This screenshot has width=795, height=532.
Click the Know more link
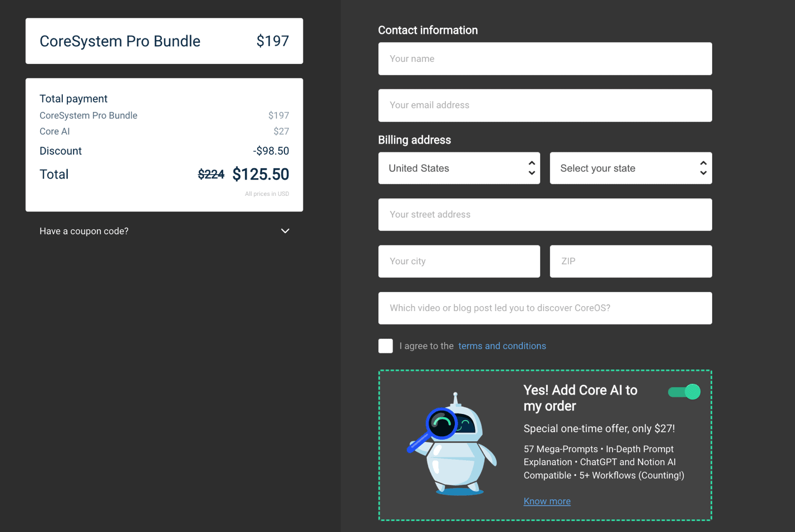(547, 501)
